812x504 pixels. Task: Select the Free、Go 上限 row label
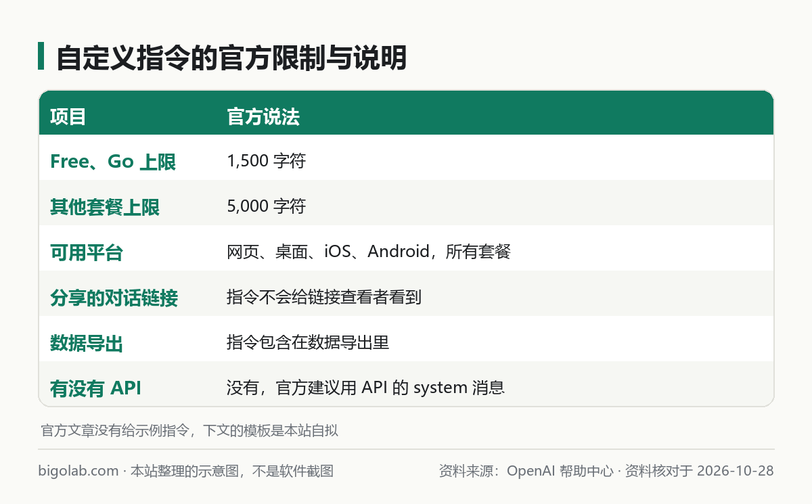click(113, 162)
